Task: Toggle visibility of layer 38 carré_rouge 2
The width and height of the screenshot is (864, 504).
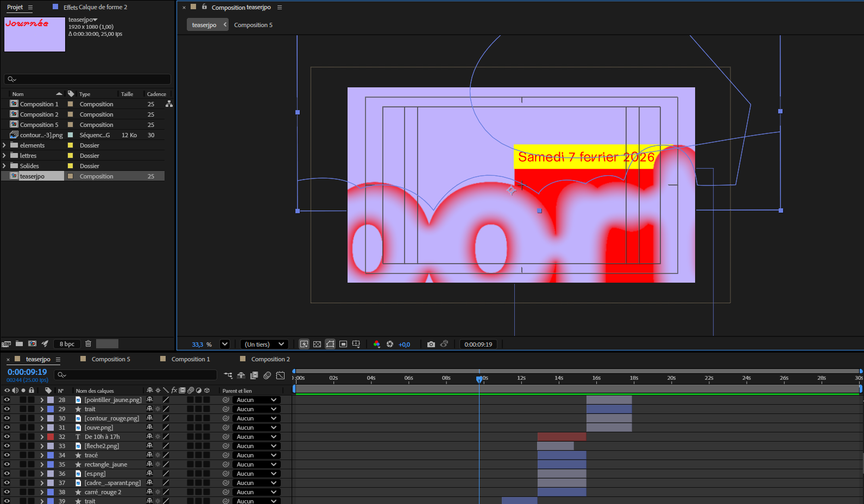Action: (x=7, y=492)
